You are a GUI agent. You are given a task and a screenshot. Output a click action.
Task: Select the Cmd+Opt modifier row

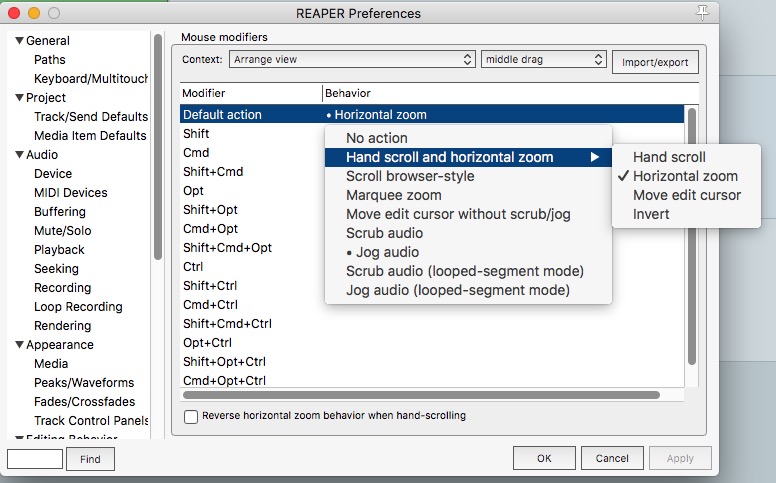(x=210, y=229)
